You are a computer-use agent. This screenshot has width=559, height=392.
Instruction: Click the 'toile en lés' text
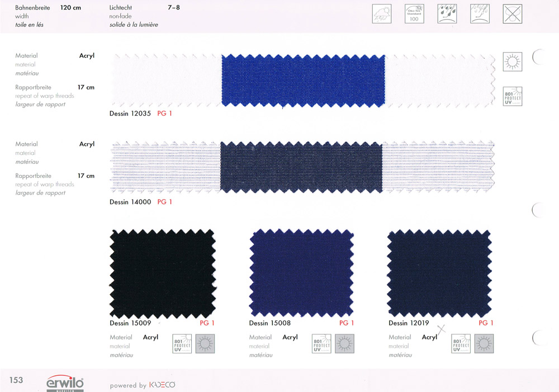(29, 25)
